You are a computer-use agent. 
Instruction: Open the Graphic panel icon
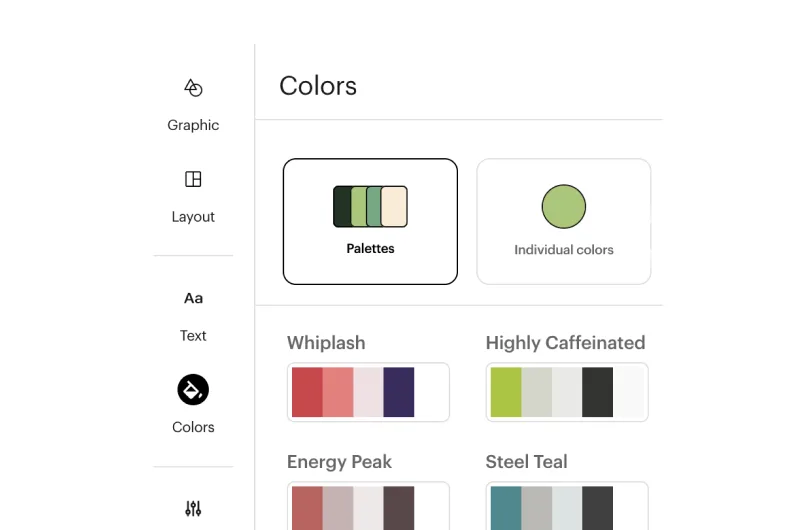click(x=193, y=88)
